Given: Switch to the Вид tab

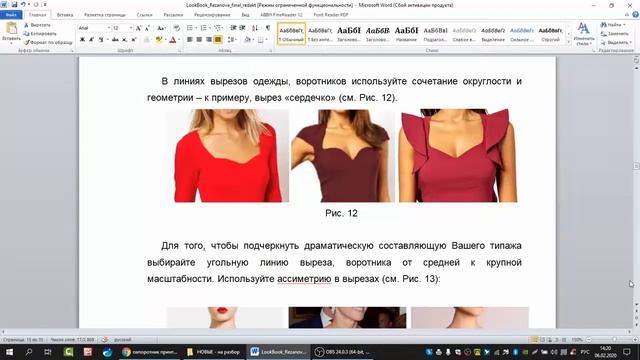Looking at the screenshot, I should (x=245, y=15).
